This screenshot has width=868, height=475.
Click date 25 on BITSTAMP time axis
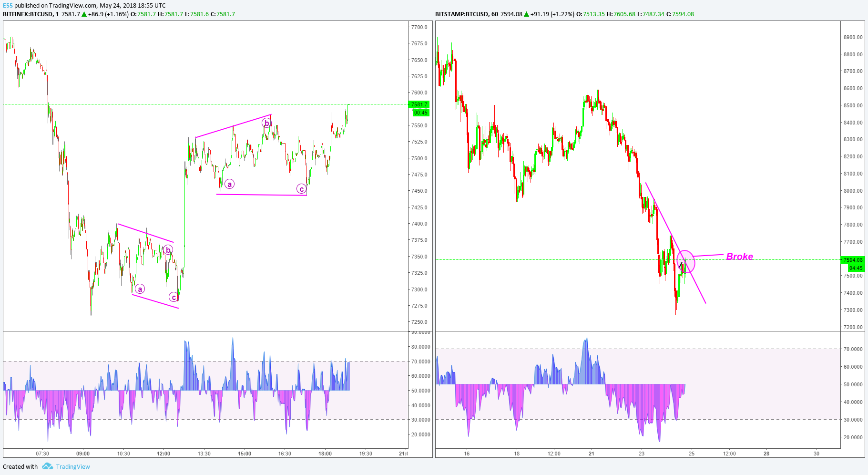692,454
